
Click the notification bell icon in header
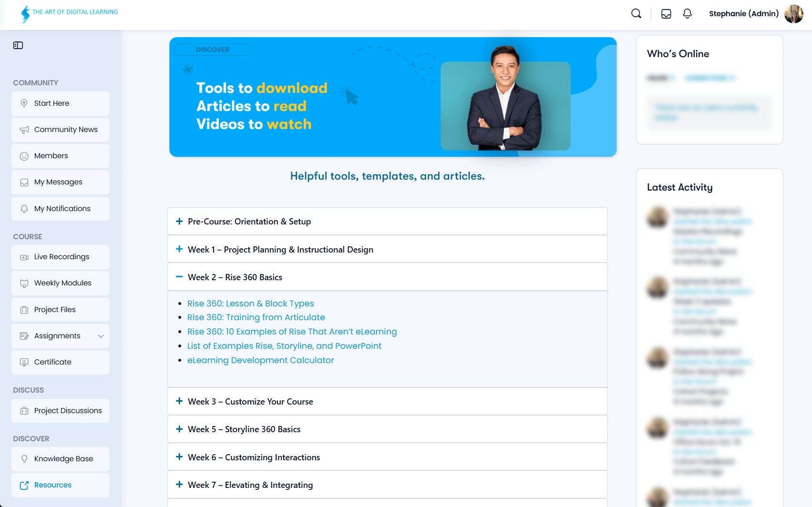(x=687, y=14)
